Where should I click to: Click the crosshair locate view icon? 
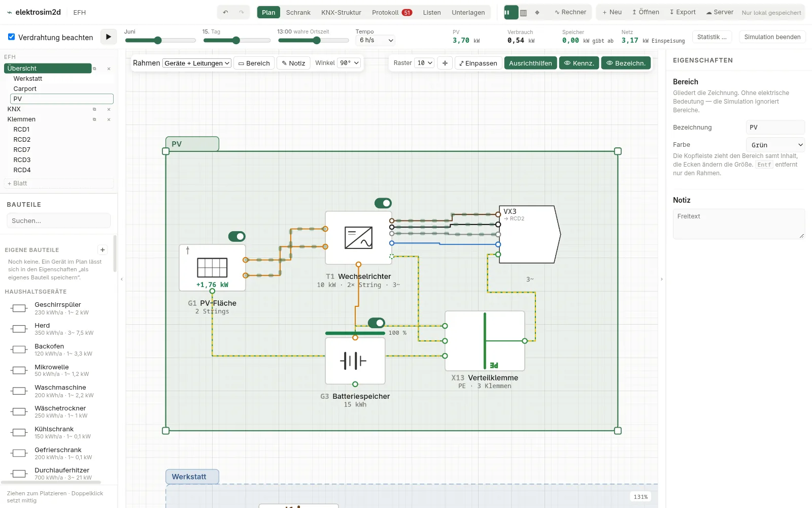tap(537, 12)
